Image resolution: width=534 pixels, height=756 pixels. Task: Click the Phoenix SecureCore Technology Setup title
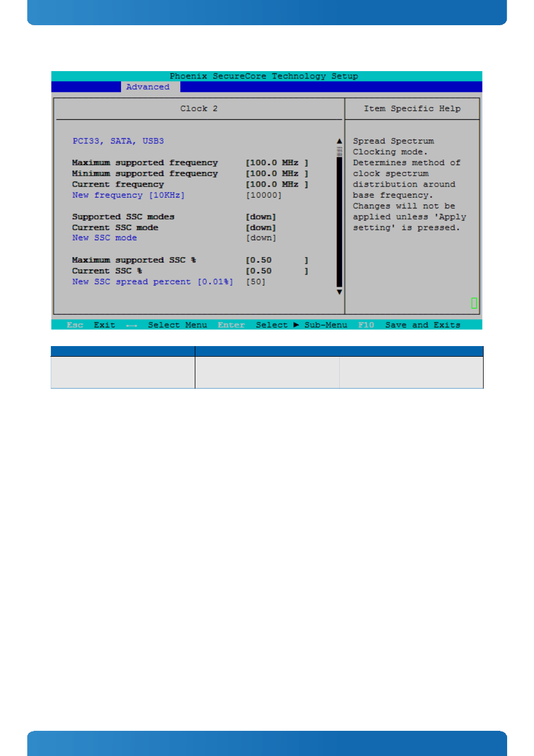coord(264,76)
